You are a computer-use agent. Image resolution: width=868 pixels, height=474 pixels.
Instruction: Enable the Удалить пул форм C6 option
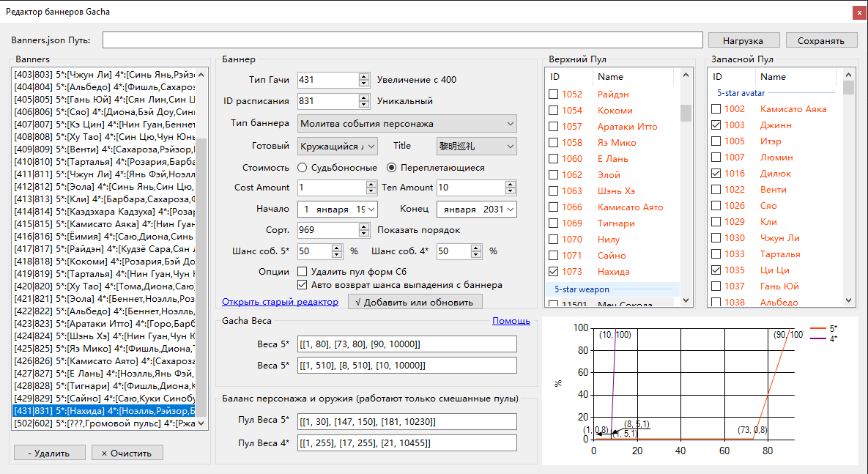tap(302, 272)
